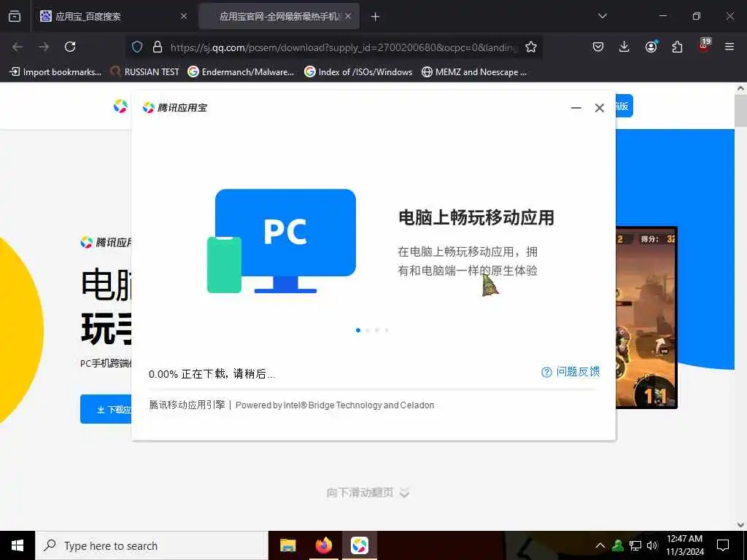Select the third carousel dot indicator
Screen dimensions: 747x560
point(377,330)
